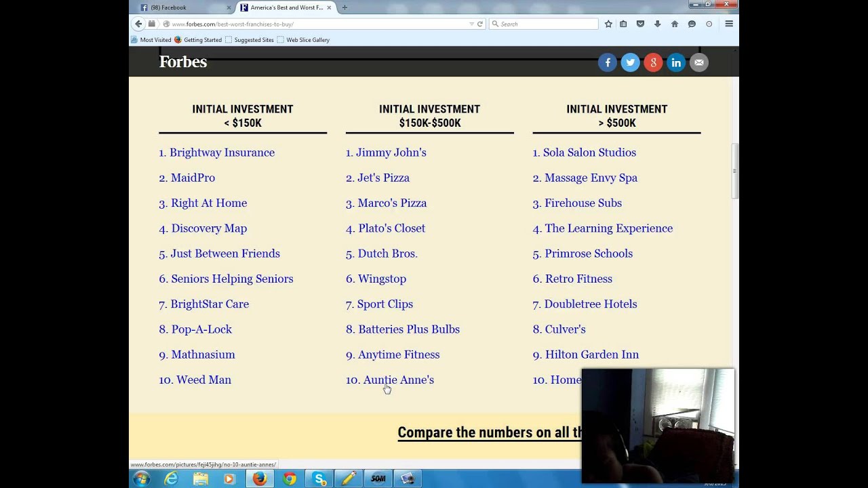The height and width of the screenshot is (488, 868).
Task: Open Skype from the taskbar
Action: [319, 479]
